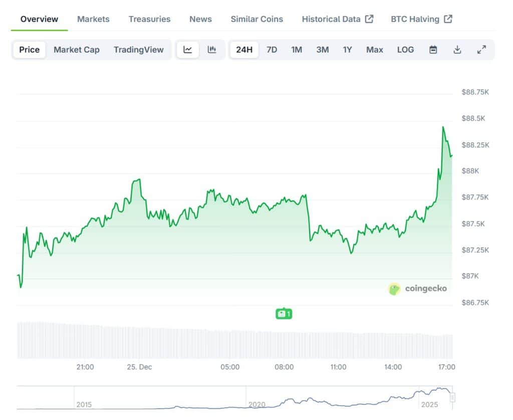Viewport: 513px width, 420px height.
Task: Open the TradingView chart option
Action: (138, 50)
